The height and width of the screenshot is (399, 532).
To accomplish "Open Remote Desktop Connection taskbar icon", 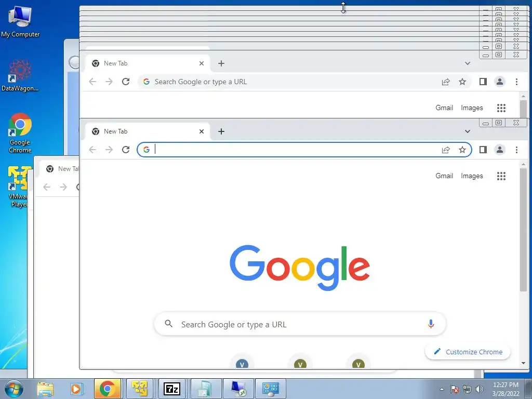I will (238, 389).
